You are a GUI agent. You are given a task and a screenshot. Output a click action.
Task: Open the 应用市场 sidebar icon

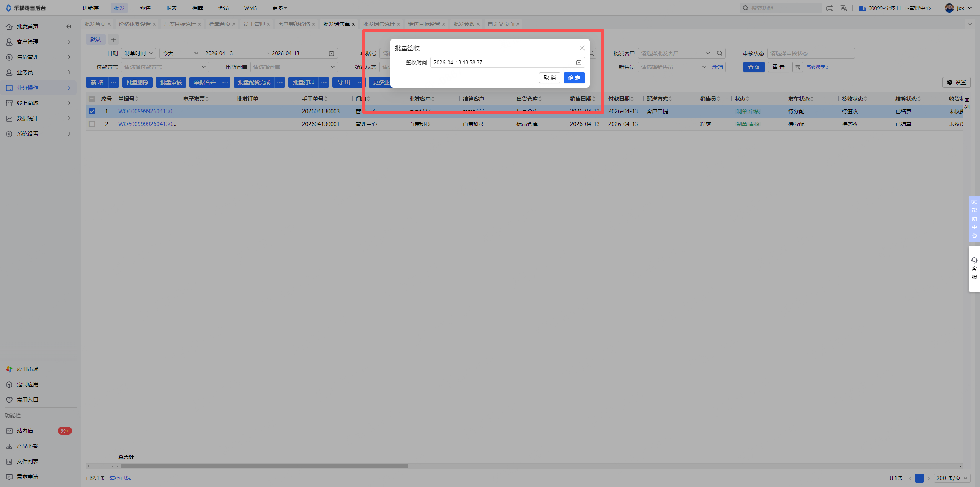9,369
